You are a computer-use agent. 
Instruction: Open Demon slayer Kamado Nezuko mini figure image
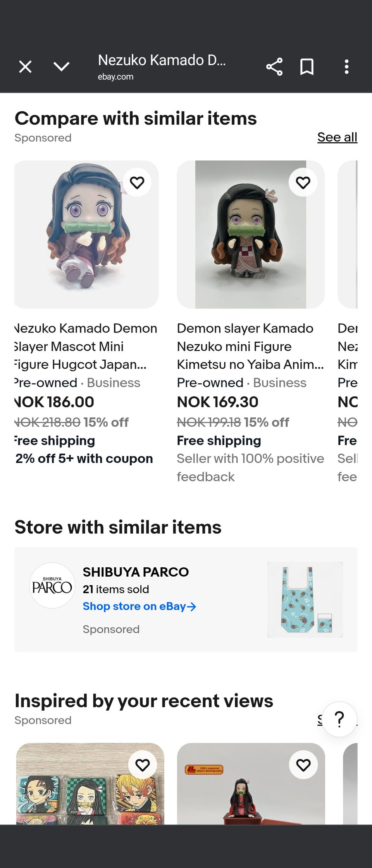pos(250,240)
